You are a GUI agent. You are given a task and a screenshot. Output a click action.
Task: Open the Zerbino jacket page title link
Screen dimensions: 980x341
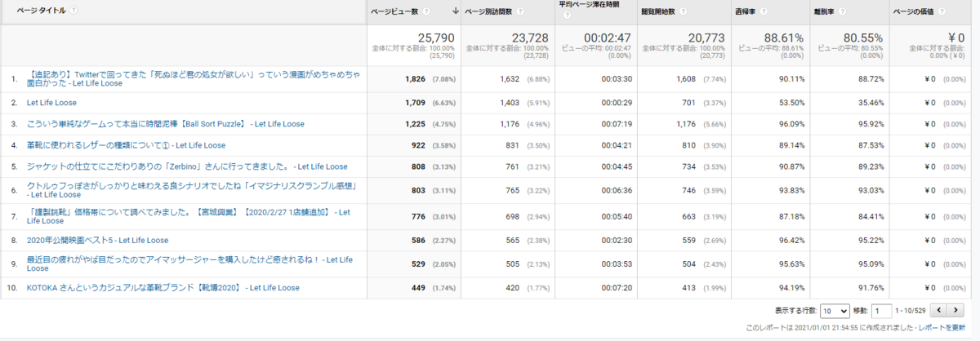pos(186,166)
